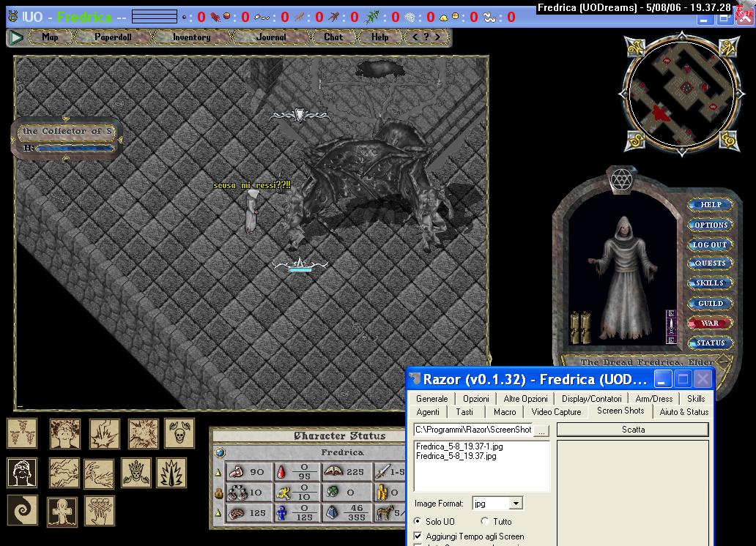This screenshot has width=756, height=546.
Task: Open the Inventory menu button
Action: [191, 37]
